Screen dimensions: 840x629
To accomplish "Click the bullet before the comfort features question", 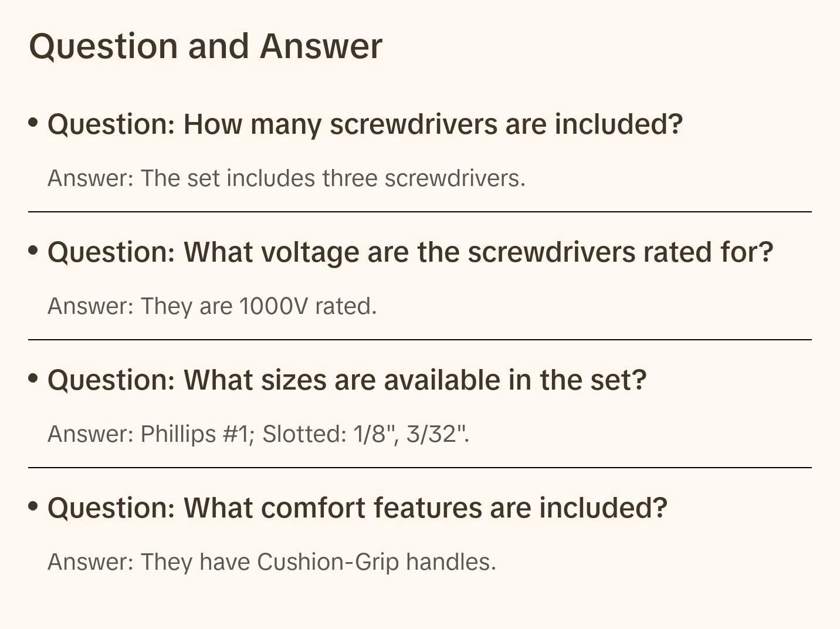I will [33, 506].
